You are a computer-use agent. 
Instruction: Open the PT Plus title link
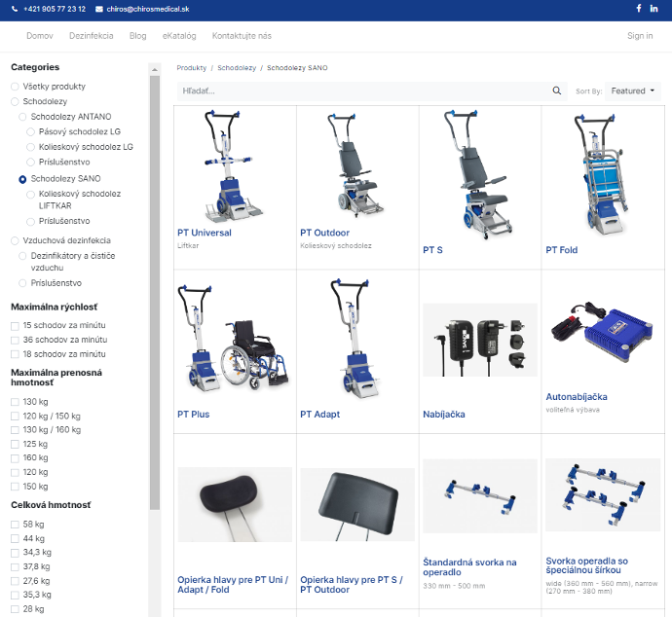click(x=193, y=415)
